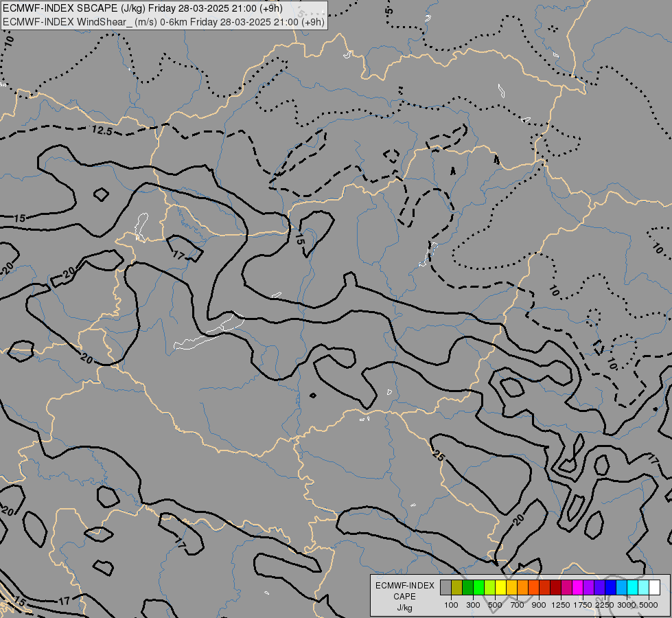Click the gray swatch in the CAPE legend

[445, 587]
